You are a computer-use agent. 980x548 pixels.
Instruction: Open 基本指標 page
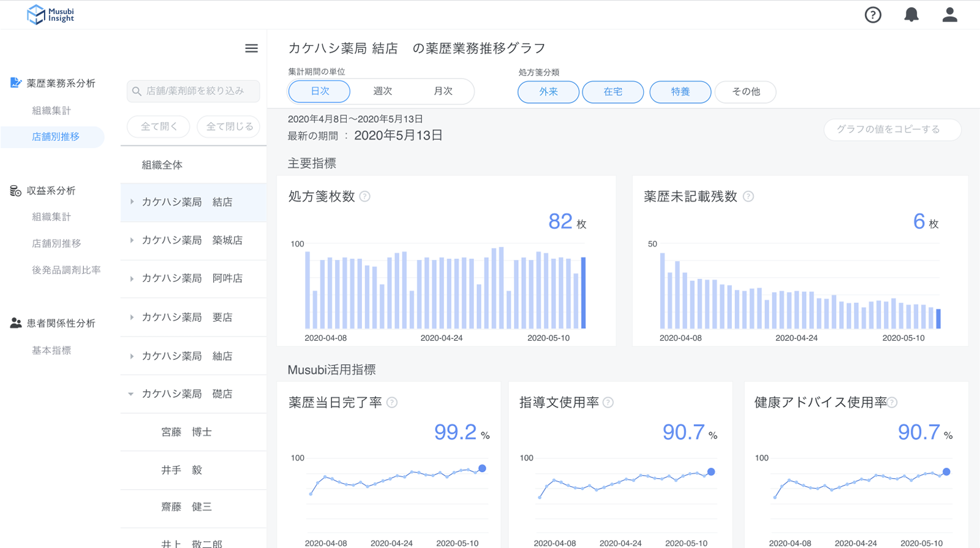[51, 351]
